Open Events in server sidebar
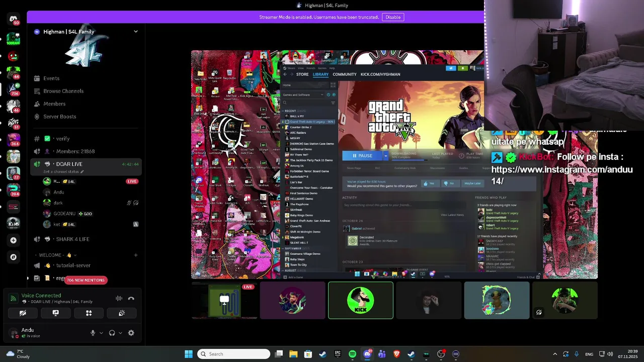 [x=51, y=78]
